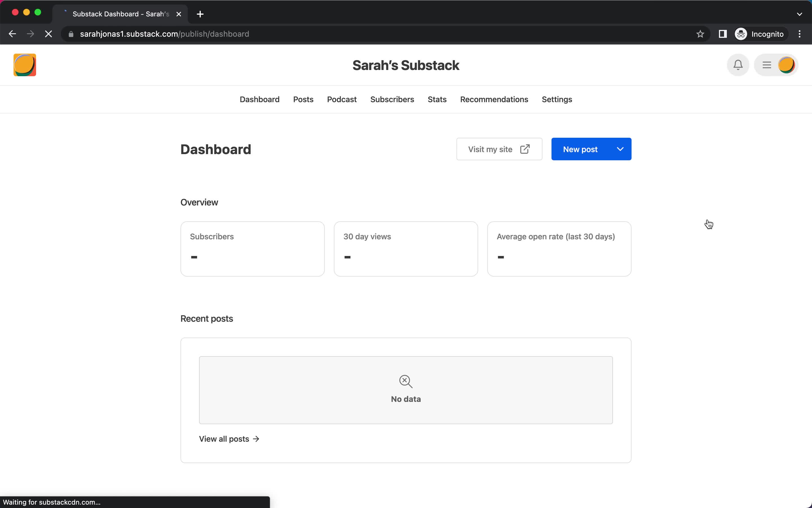Bookmark this page with the star icon

coord(700,34)
